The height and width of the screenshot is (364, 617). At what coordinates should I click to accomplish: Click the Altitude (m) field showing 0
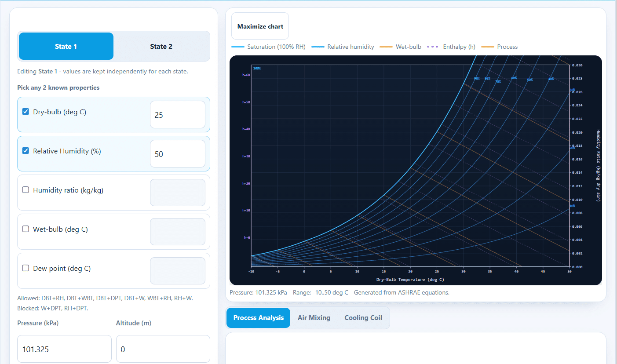pos(163,349)
